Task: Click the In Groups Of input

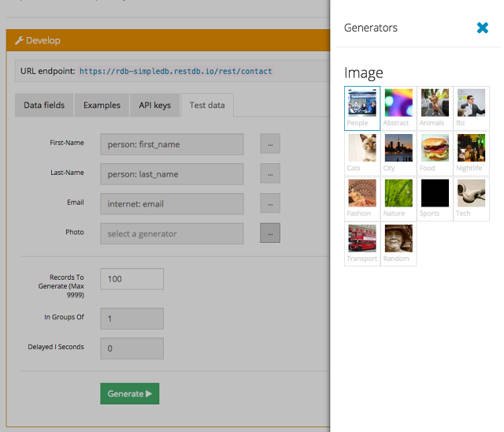Action: [132, 318]
